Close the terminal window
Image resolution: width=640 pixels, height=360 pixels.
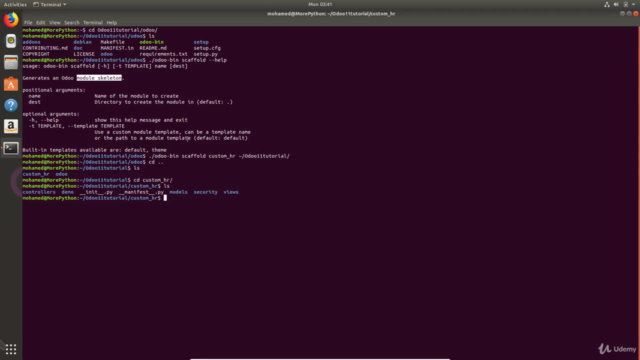click(x=636, y=13)
